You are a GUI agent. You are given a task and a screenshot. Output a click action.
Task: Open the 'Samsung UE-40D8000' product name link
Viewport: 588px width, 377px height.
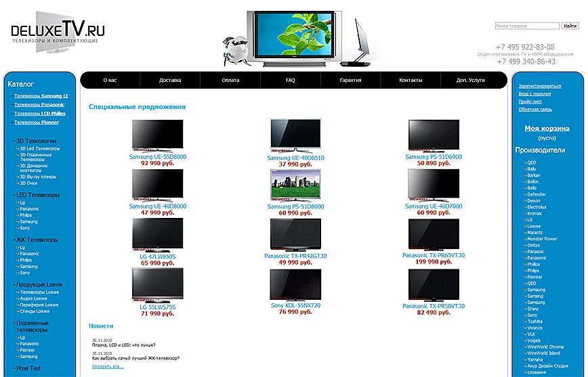coord(157,206)
